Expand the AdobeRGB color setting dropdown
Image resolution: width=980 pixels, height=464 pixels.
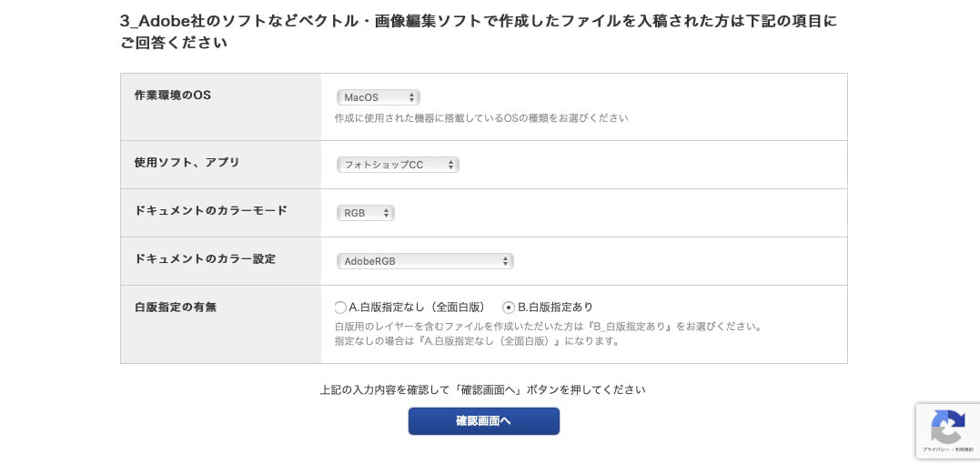(x=425, y=261)
